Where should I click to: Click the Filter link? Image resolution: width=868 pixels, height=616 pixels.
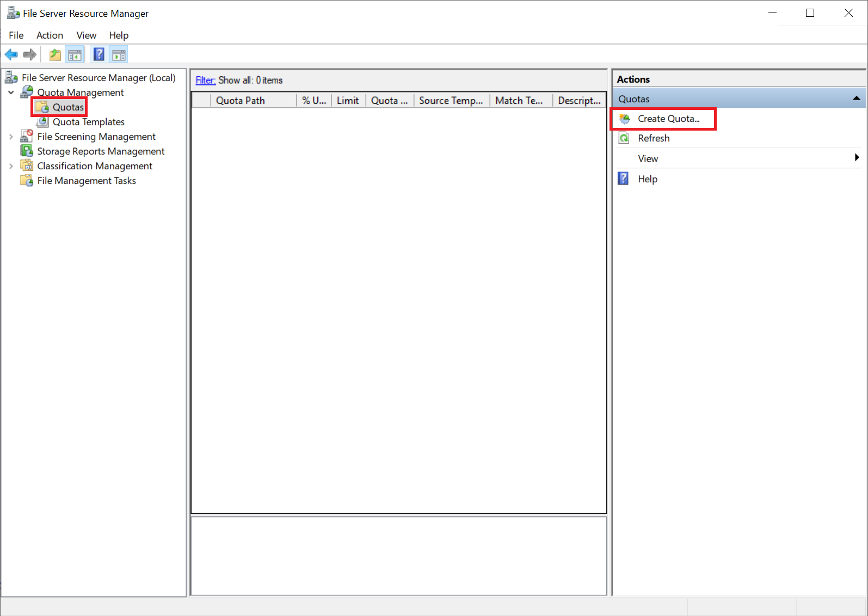(x=206, y=80)
